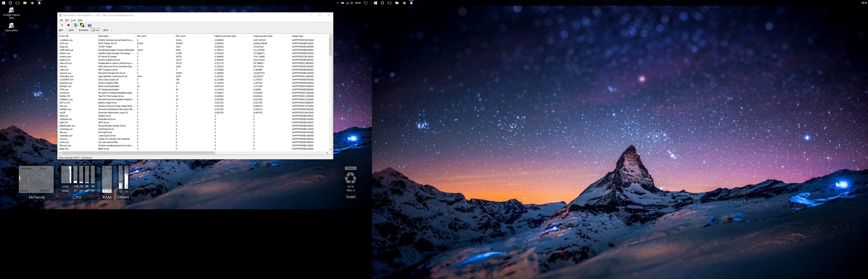Open Chrome on right monitor taskbar

(x=404, y=3)
